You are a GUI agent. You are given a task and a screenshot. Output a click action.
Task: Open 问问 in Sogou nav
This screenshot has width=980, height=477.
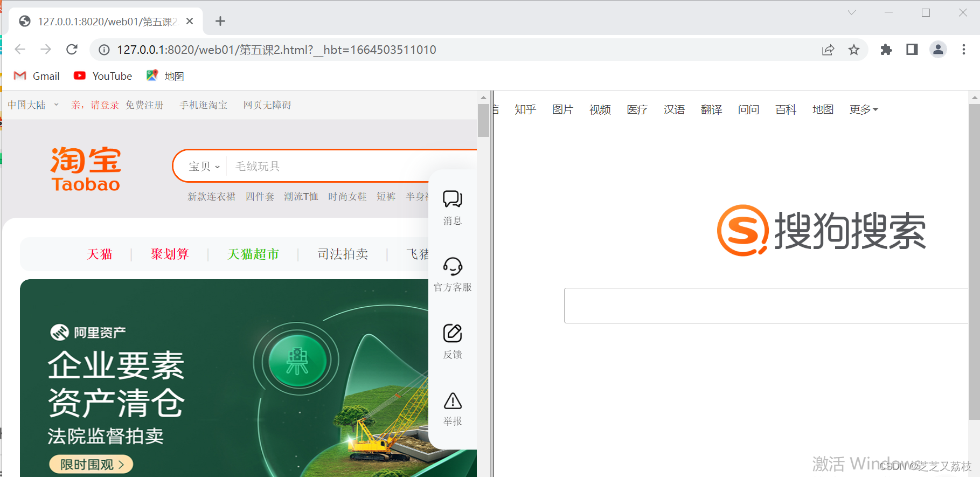748,109
